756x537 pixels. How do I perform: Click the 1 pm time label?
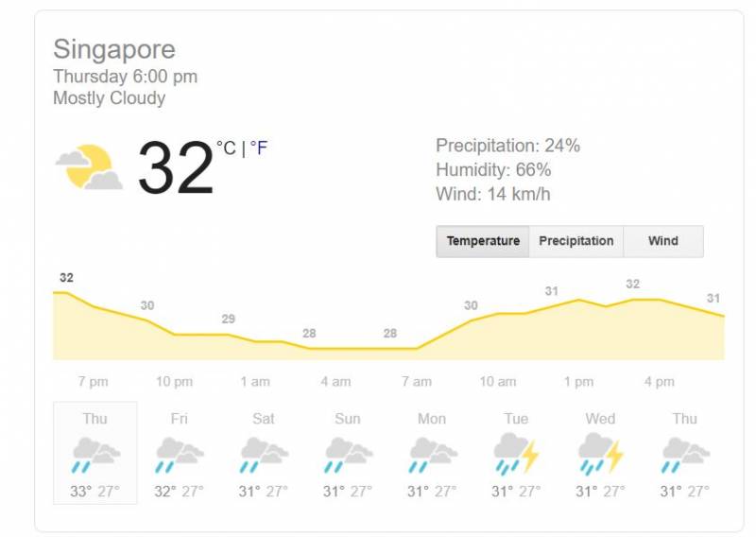(x=578, y=382)
